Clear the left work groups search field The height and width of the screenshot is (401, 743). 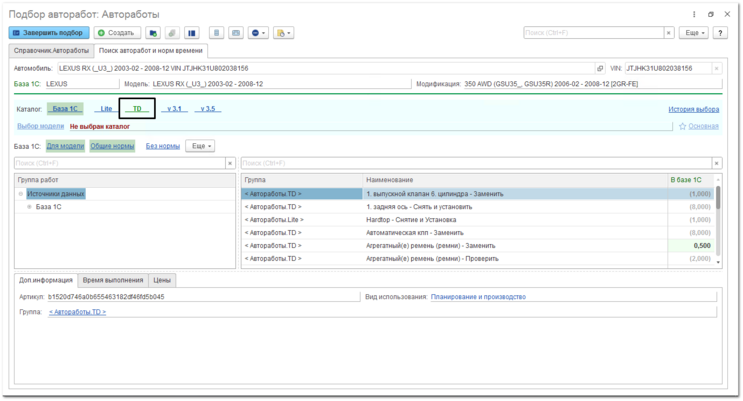[x=230, y=163]
